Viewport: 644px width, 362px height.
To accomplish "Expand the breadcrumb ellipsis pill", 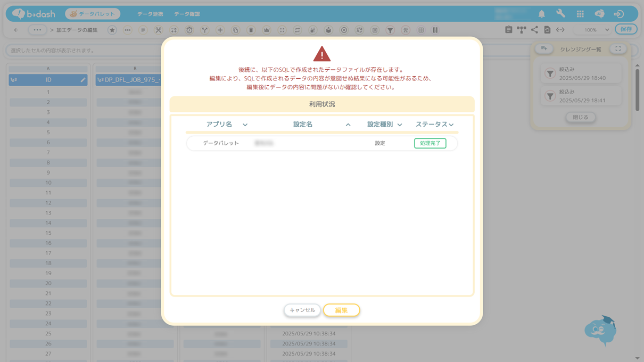I will [x=37, y=30].
